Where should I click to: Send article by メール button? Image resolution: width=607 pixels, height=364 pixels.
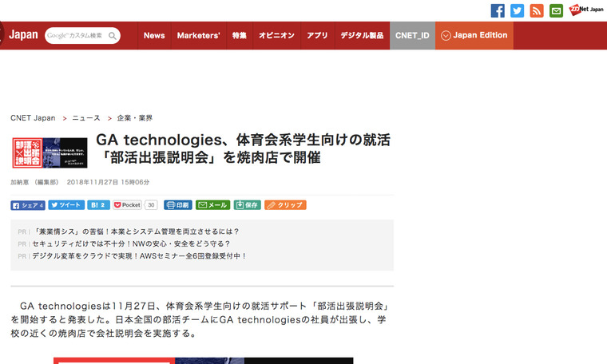click(x=212, y=205)
